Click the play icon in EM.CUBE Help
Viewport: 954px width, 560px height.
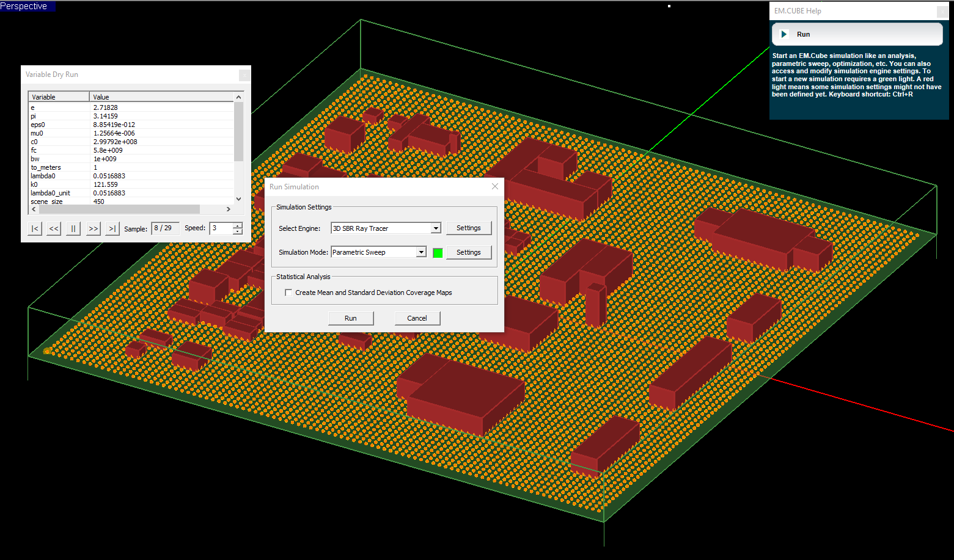click(784, 34)
